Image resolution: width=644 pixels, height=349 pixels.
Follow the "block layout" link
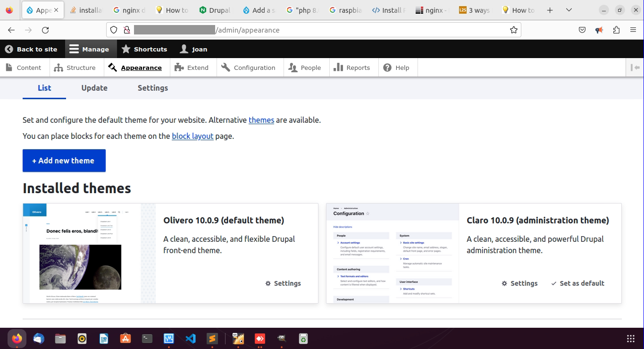point(192,136)
